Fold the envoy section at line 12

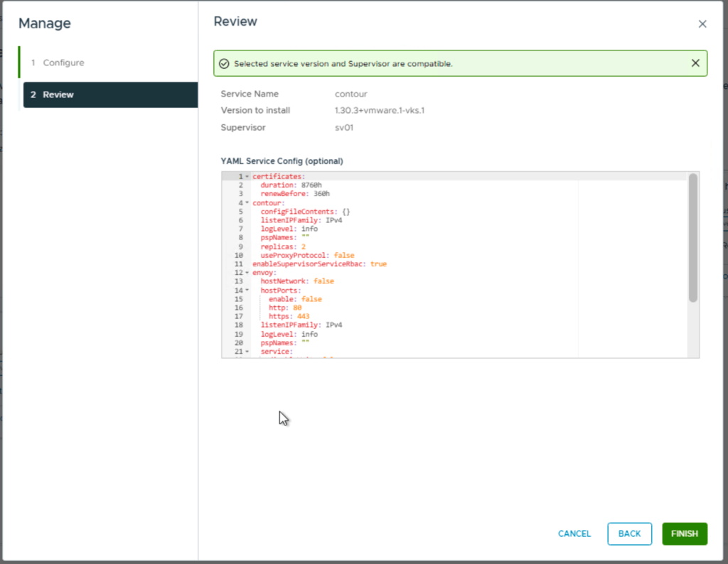tap(247, 273)
